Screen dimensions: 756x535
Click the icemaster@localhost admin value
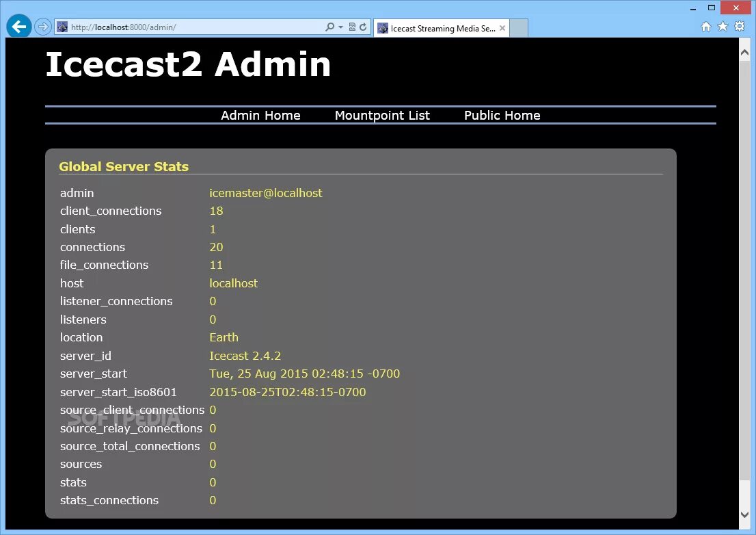(x=266, y=193)
